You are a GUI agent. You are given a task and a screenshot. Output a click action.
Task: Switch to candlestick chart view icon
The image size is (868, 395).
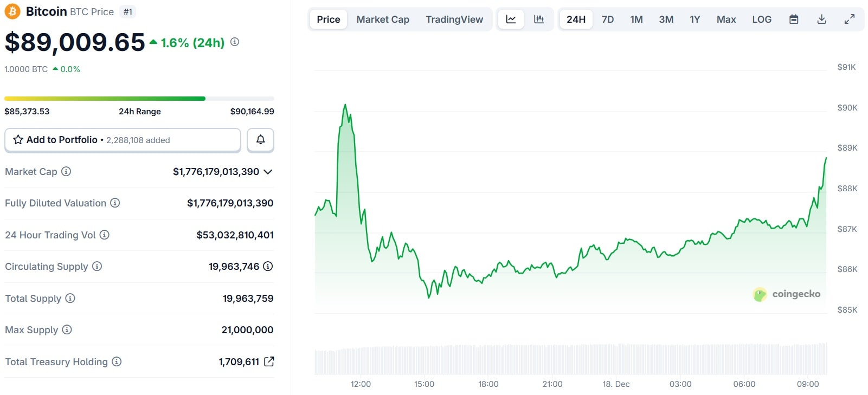click(x=539, y=20)
